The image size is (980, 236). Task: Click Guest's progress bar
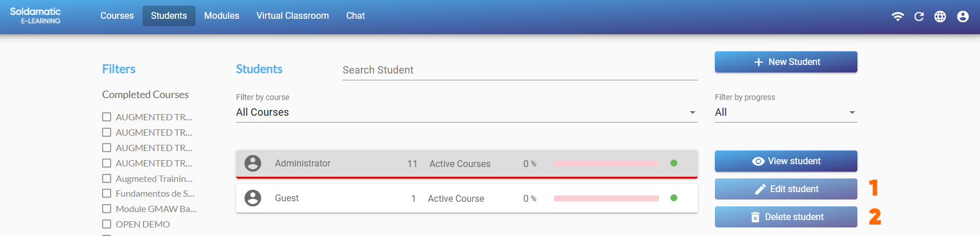click(x=606, y=198)
